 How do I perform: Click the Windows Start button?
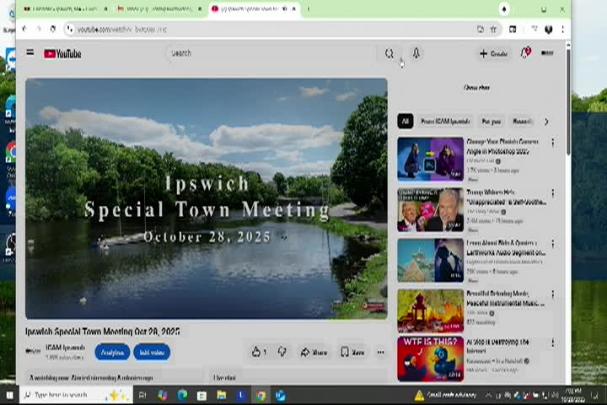(x=11, y=395)
